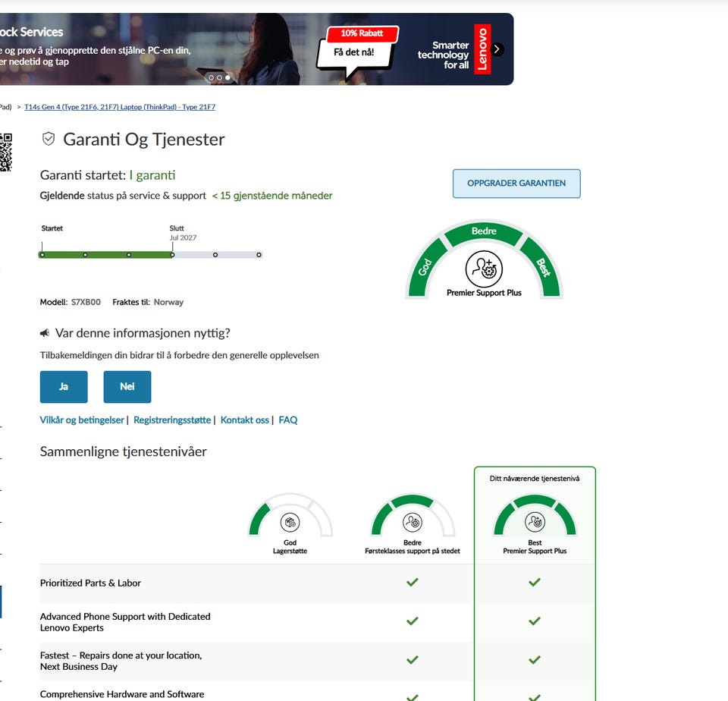
Task: Click the Best checkmark for Advanced Phone Support
Action: (535, 621)
